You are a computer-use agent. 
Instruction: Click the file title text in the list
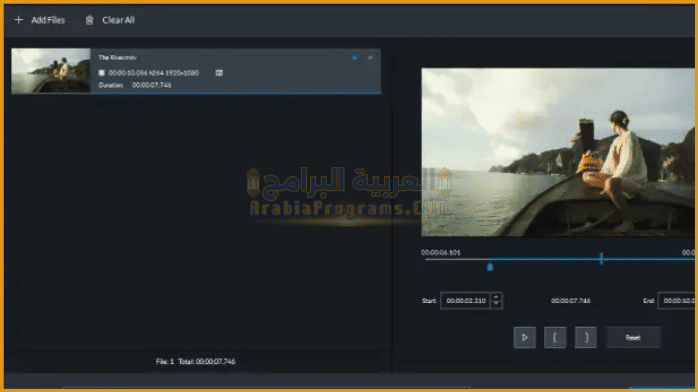click(118, 57)
